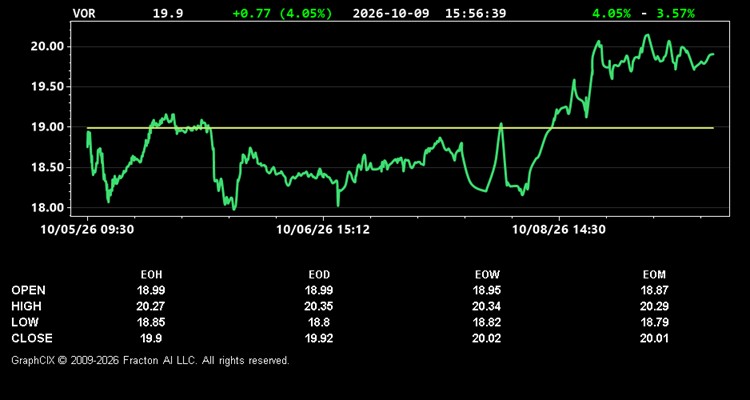Select LOW value 18.85 under EOH
This screenshot has width=750, height=400.
coord(152,322)
